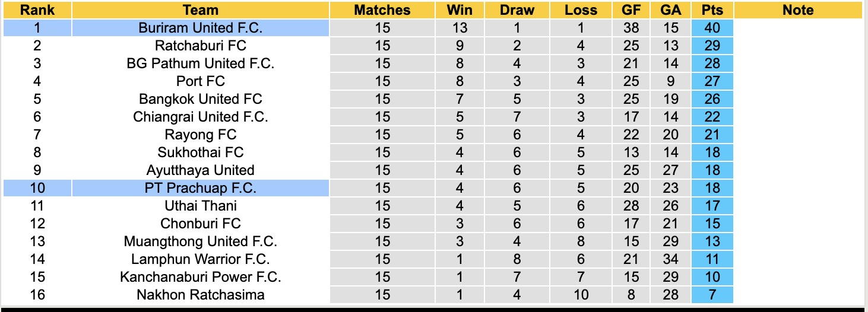Image resolution: width=868 pixels, height=312 pixels.
Task: Sort by the Team column header
Action: pos(200,10)
